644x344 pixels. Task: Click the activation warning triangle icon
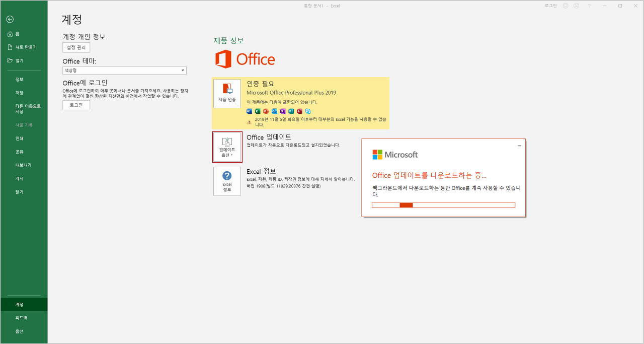[249, 122]
